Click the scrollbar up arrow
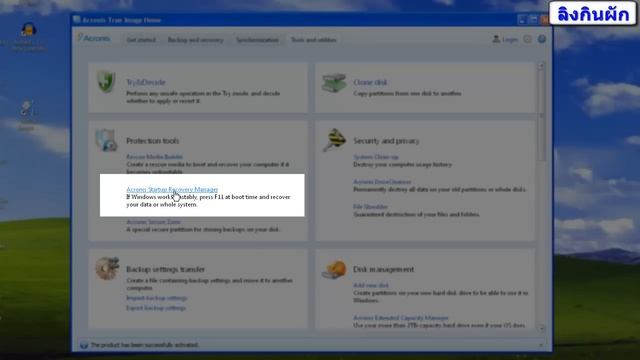The height and width of the screenshot is (360, 640). pos(542,66)
